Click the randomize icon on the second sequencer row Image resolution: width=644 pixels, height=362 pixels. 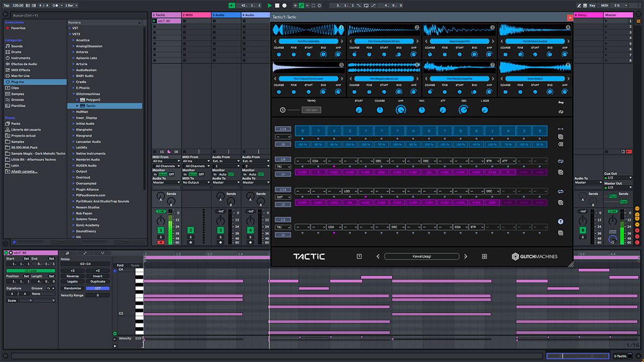tap(560, 172)
